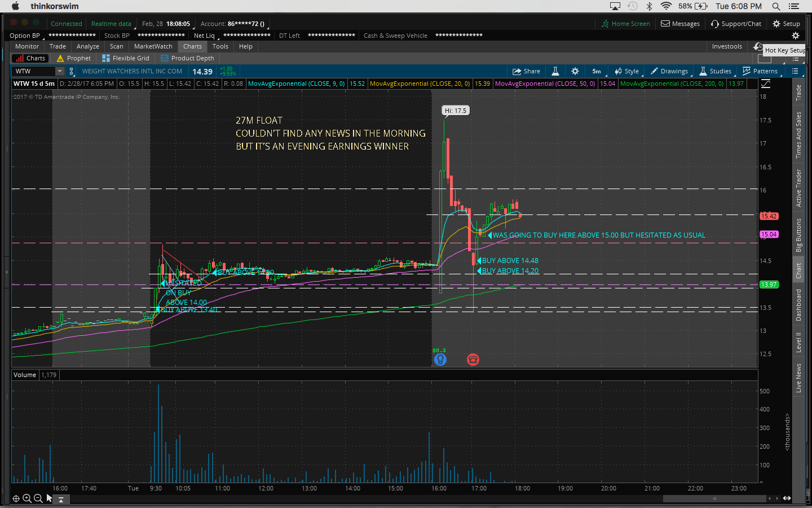Open the list menu icon after Patterns
Viewport: 812px width, 508px height.
(795, 71)
